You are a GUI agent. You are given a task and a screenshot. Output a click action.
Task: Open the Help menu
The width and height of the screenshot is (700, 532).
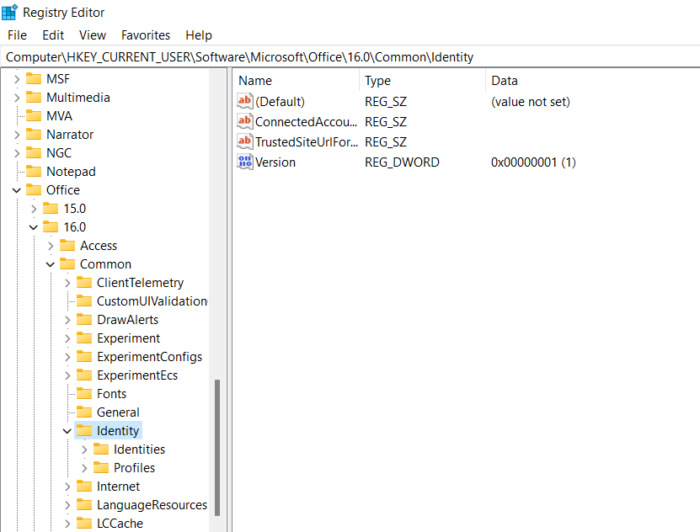(199, 35)
